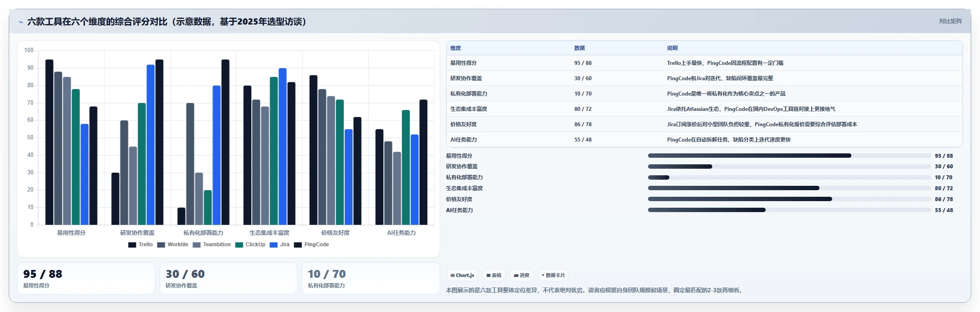The image size is (980, 312).
Task: Click 私有化部署能力 x-axis label under the chart
Action: 203,233
